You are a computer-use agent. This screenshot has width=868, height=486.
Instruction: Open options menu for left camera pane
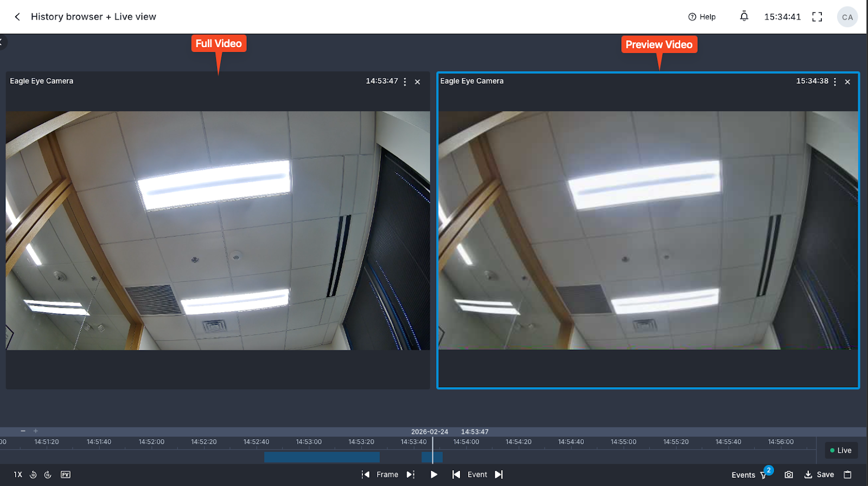pos(405,81)
